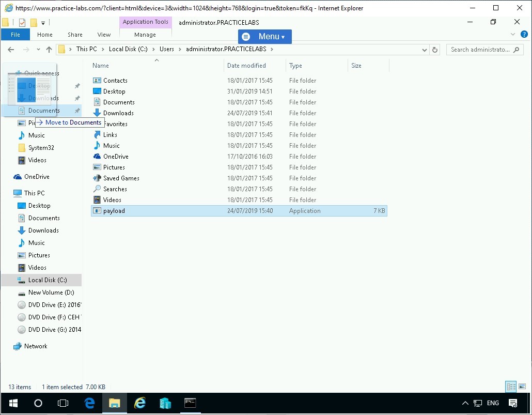
Task: Click New folder quick access toolbar icon
Action: point(34,23)
